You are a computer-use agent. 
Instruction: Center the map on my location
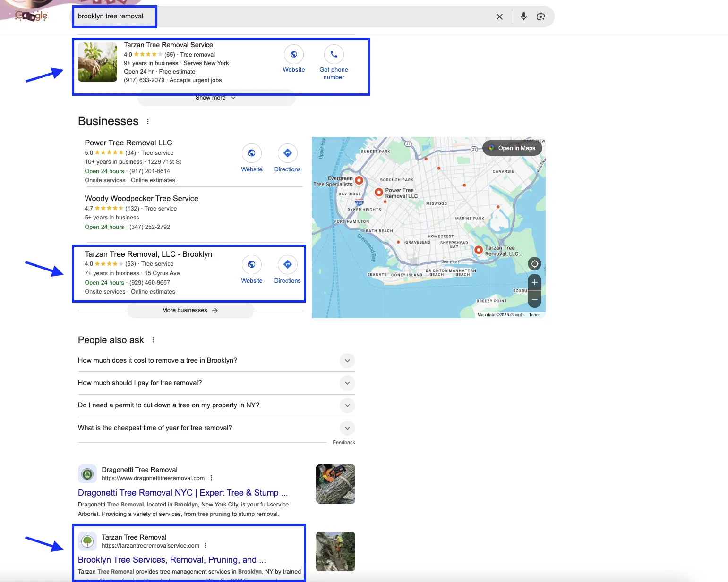click(x=534, y=264)
